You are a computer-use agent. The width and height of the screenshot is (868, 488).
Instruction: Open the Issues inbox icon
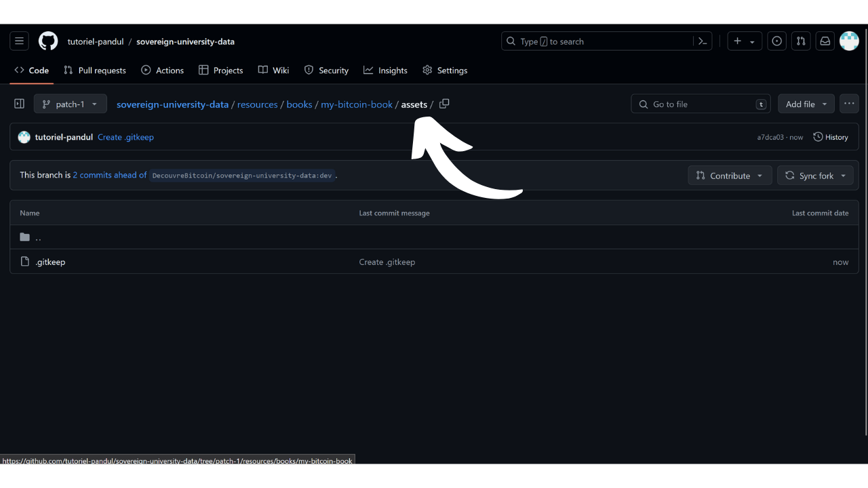[x=777, y=41]
